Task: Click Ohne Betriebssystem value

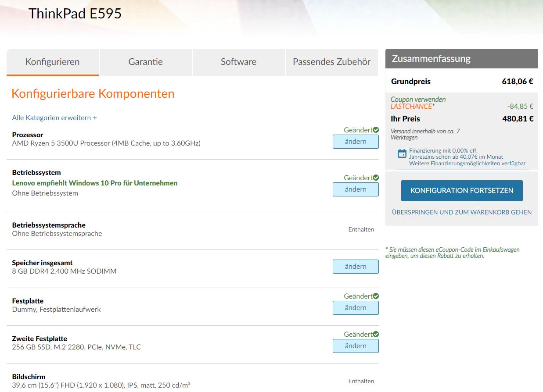Action: pos(45,193)
